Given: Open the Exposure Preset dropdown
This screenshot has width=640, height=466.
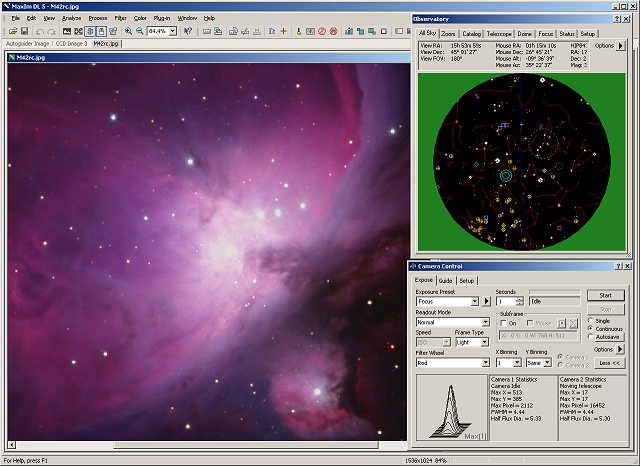Looking at the screenshot, I should pos(474,301).
